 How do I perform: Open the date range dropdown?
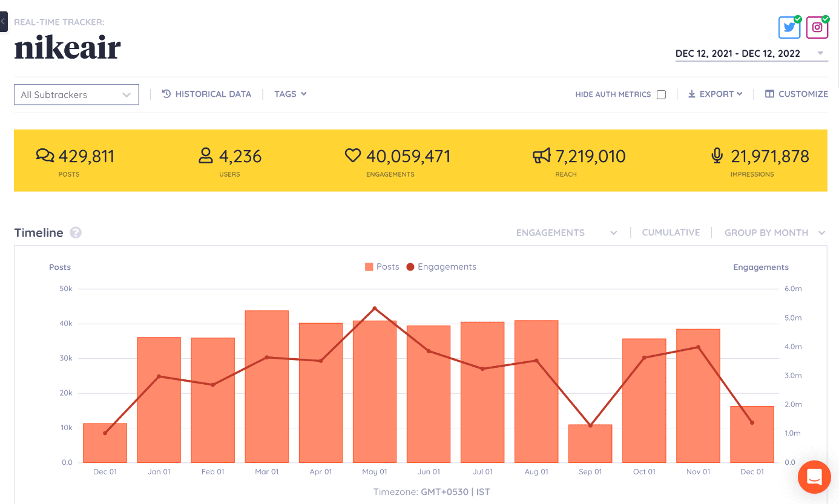(x=751, y=54)
